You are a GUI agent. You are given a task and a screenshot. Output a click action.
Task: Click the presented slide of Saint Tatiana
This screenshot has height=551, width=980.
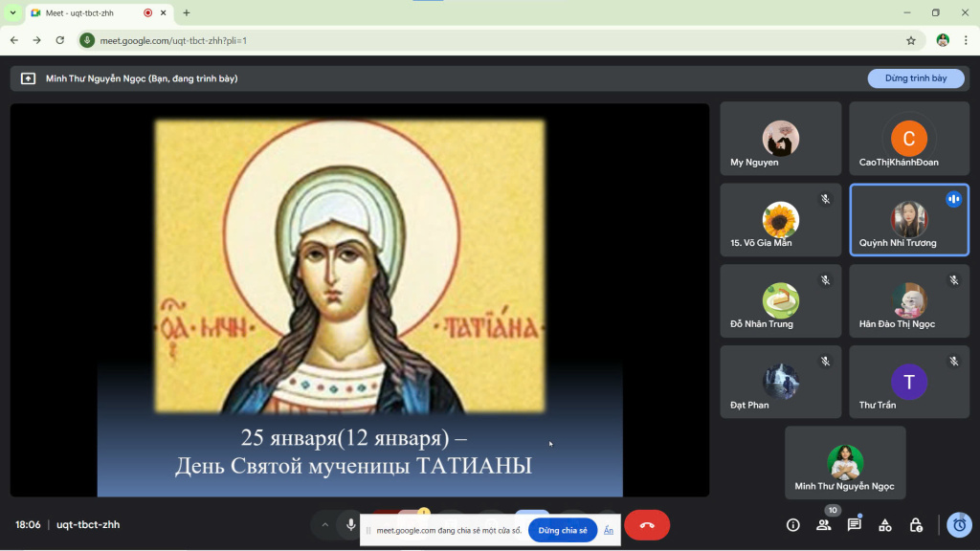click(x=360, y=300)
